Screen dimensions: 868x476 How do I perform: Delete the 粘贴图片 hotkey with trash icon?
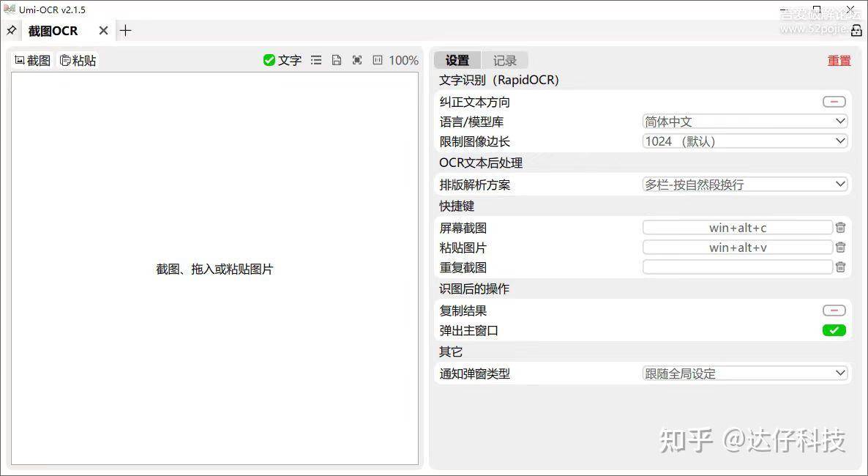tap(840, 247)
